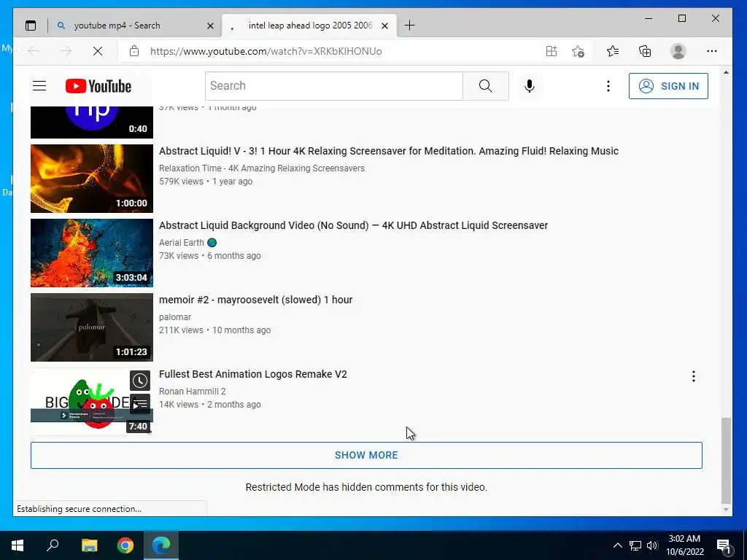
Task: Open Fullest Best Animation Logos Remake V2 title
Action: (253, 374)
